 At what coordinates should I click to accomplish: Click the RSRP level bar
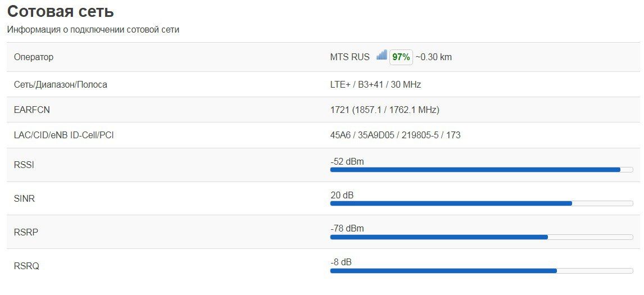pos(481,237)
